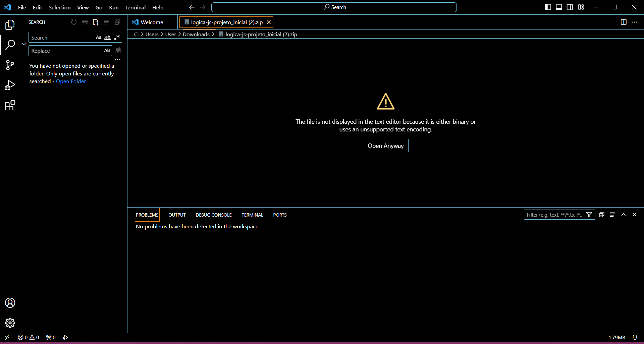Click the ports forwarded status indicator
This screenshot has height=344, width=644.
tap(51, 337)
